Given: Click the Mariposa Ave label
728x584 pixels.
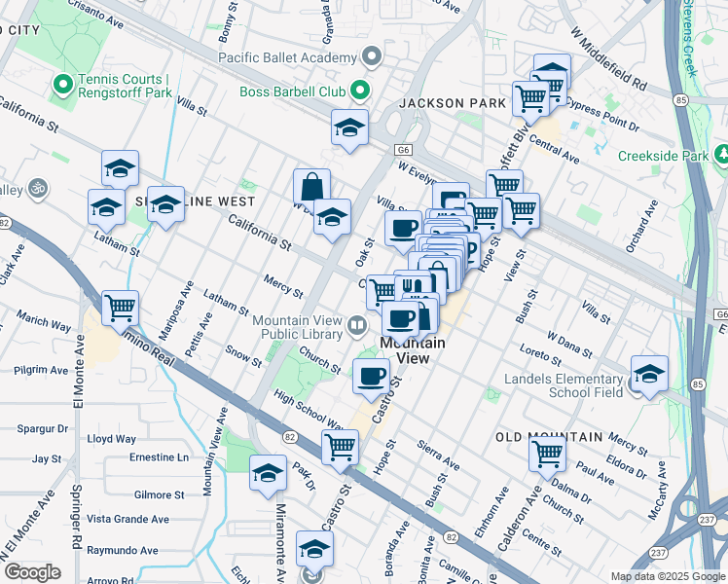Looking at the screenshot, I should click(x=176, y=310).
